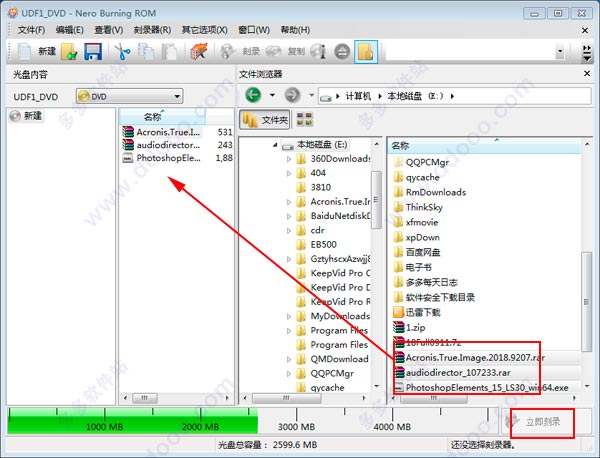Click the 计算机 breadcrumb in the address bar

(x=358, y=96)
